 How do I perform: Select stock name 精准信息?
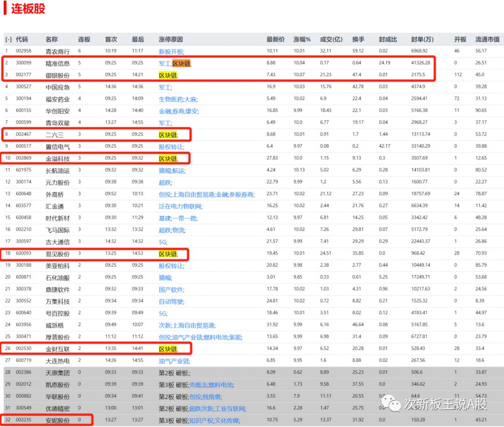click(57, 64)
